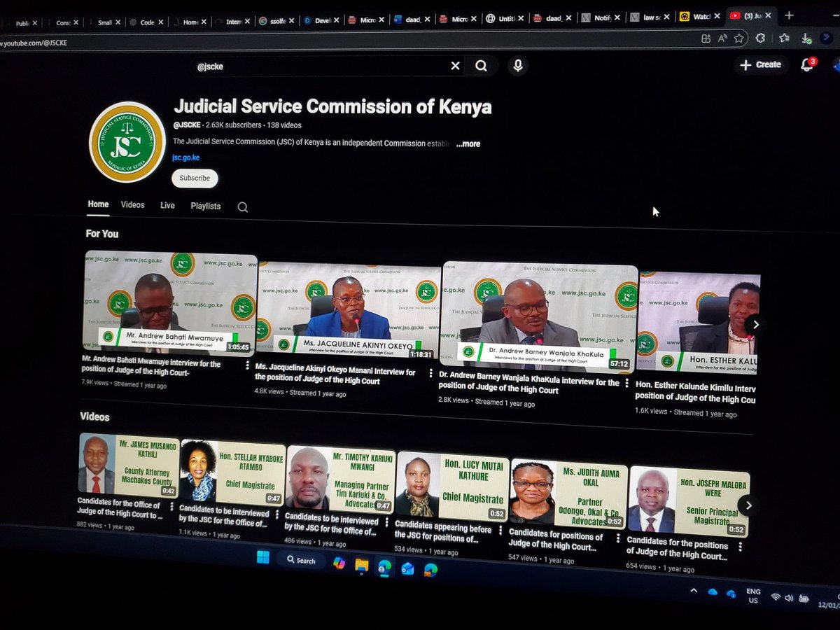Open the Playlists channel tab

(205, 206)
